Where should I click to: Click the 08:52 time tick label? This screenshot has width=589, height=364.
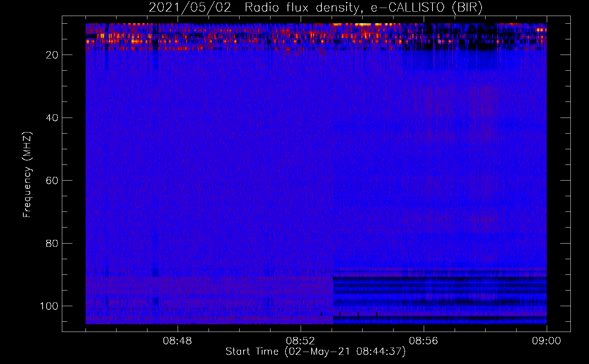click(300, 341)
